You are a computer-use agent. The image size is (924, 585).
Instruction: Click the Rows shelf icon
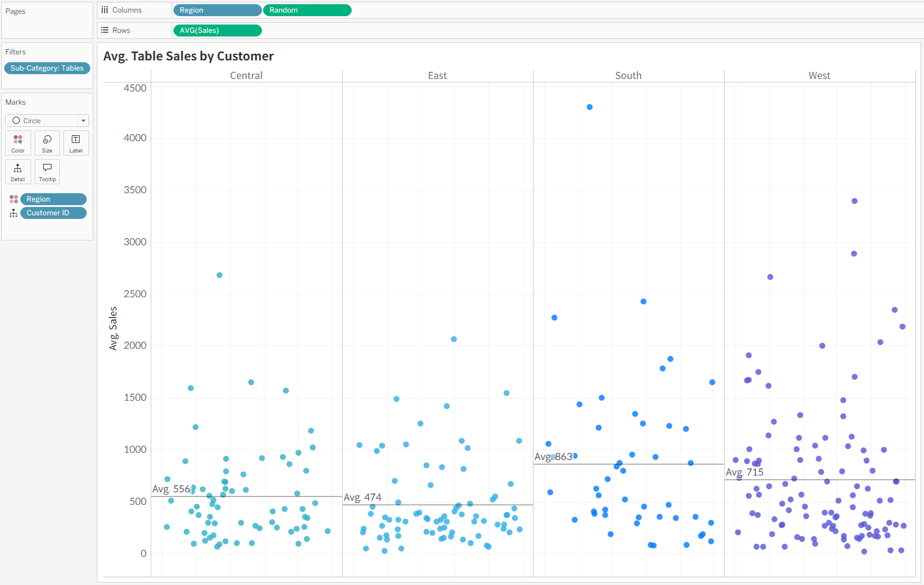coord(105,31)
